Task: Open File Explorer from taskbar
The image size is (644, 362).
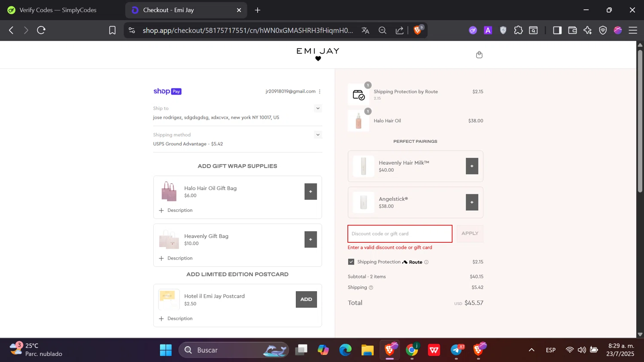Action: (368, 350)
